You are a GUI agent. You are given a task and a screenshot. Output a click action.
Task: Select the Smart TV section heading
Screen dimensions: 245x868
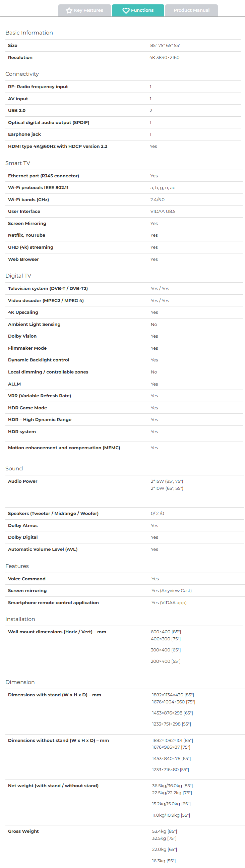click(17, 163)
